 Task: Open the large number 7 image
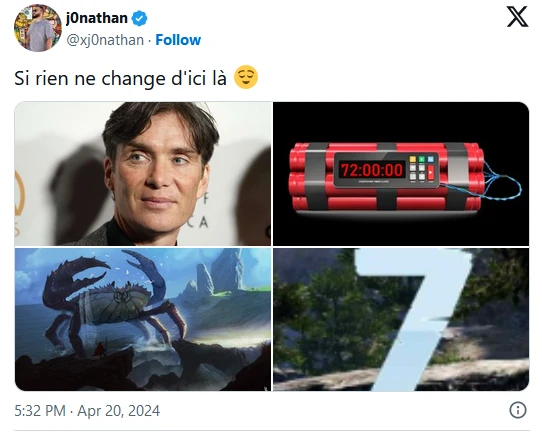(x=401, y=319)
